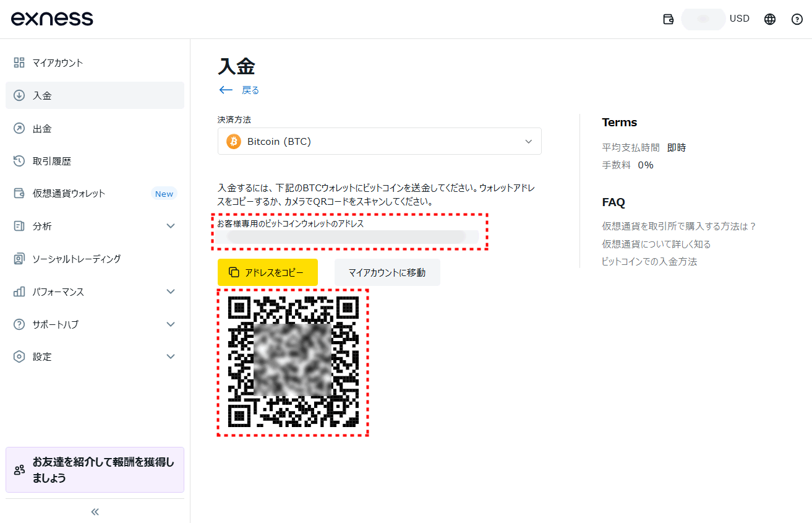Click the お客様専用のビットコインウォレットのアドレス label
Screen dimensions: 812x523
(291, 223)
